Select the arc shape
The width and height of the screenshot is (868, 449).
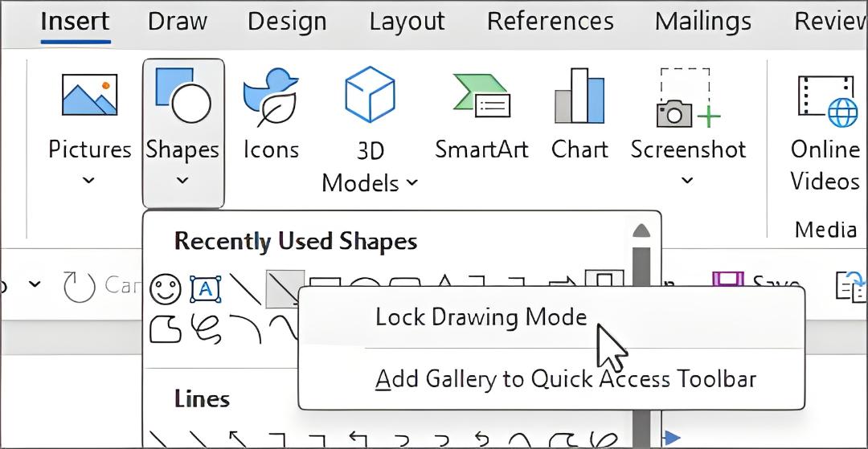pos(245,329)
